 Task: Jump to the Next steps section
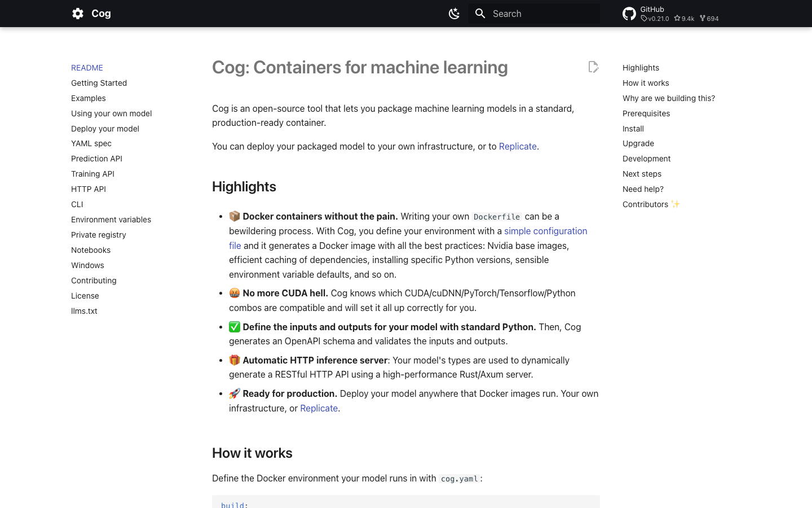[642, 174]
